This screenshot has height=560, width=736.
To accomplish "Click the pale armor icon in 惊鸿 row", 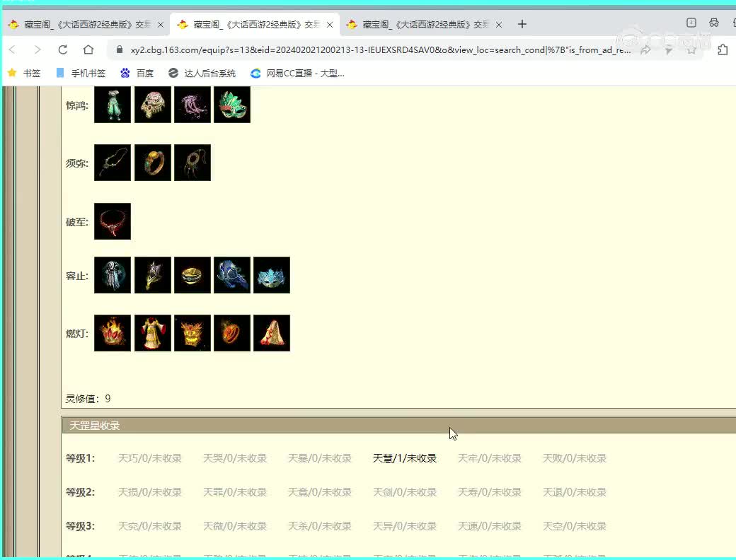I will 153,105.
